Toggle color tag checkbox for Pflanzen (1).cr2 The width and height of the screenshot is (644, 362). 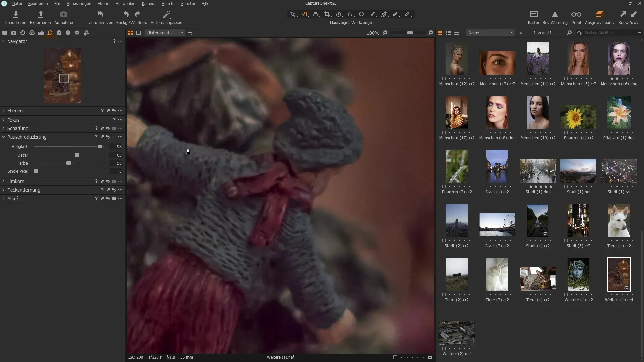(x=566, y=133)
